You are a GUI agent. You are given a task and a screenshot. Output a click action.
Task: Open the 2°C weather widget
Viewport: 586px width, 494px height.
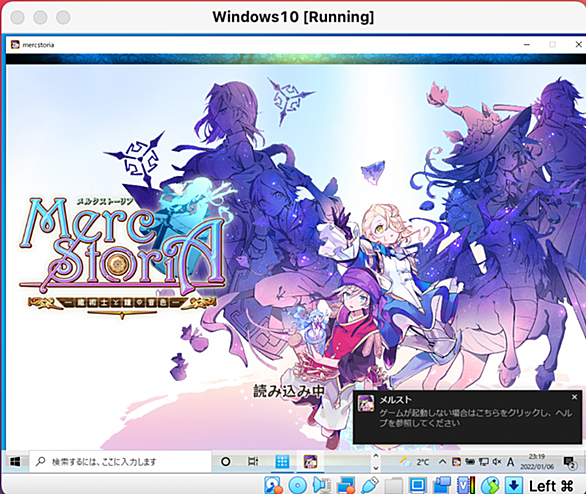pyautogui.click(x=414, y=462)
